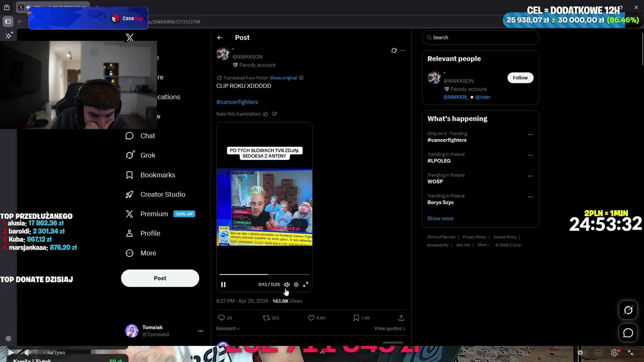This screenshot has height=362, width=644.
Task: Click the floating messages chat button
Action: pos(628,333)
